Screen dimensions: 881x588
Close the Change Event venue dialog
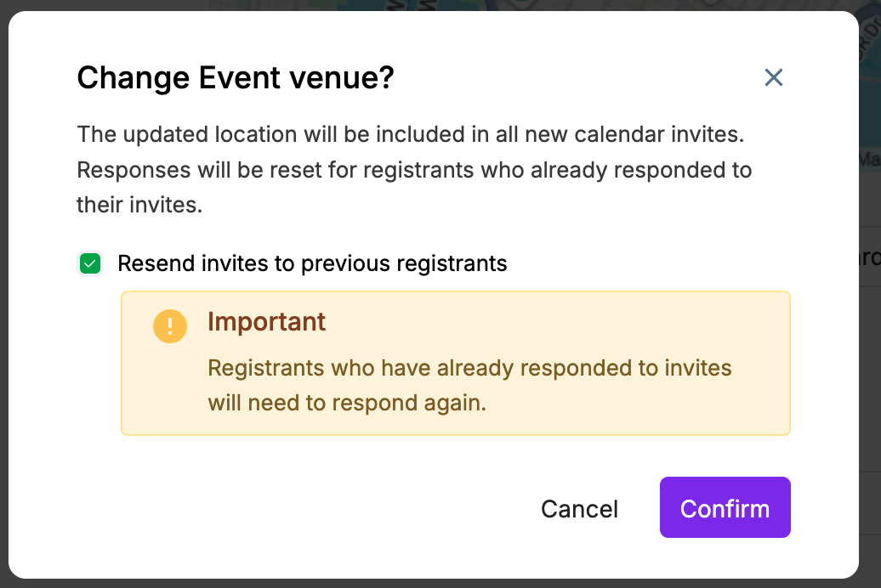773,78
